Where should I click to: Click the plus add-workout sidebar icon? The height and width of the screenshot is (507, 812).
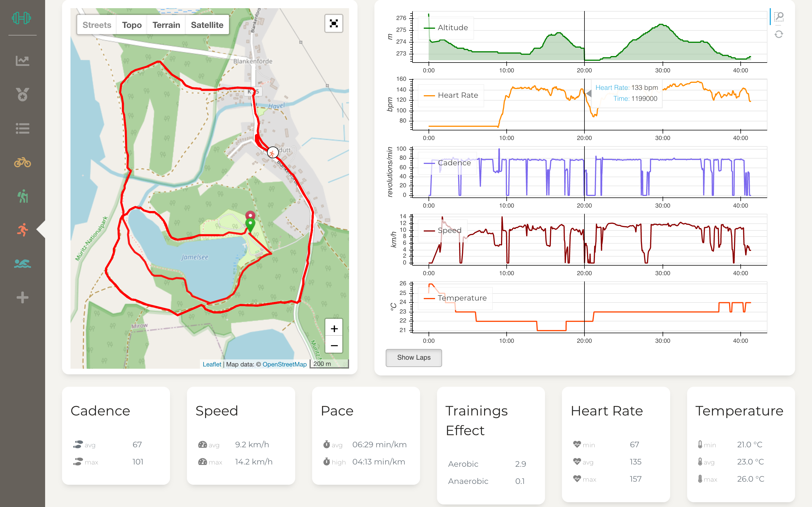tap(23, 297)
